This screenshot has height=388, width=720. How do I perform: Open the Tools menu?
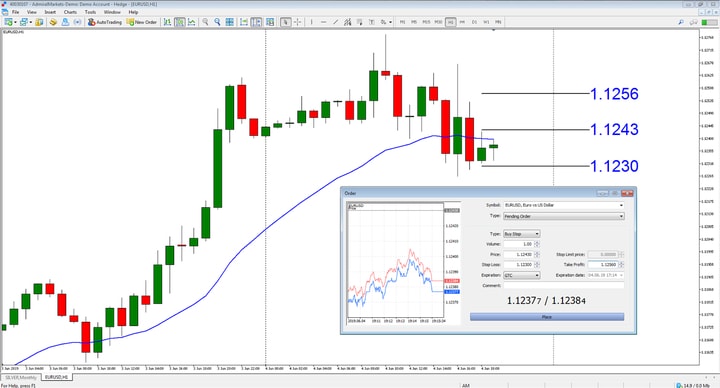(90, 12)
